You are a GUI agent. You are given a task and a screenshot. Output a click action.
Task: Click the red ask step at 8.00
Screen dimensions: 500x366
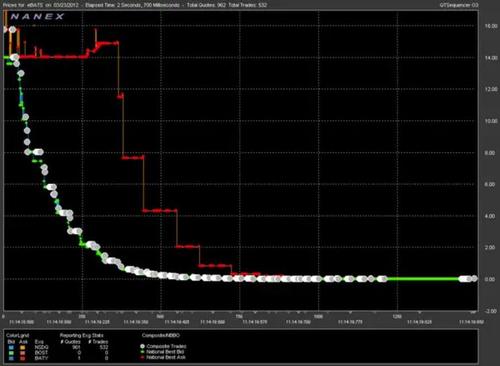(x=133, y=157)
